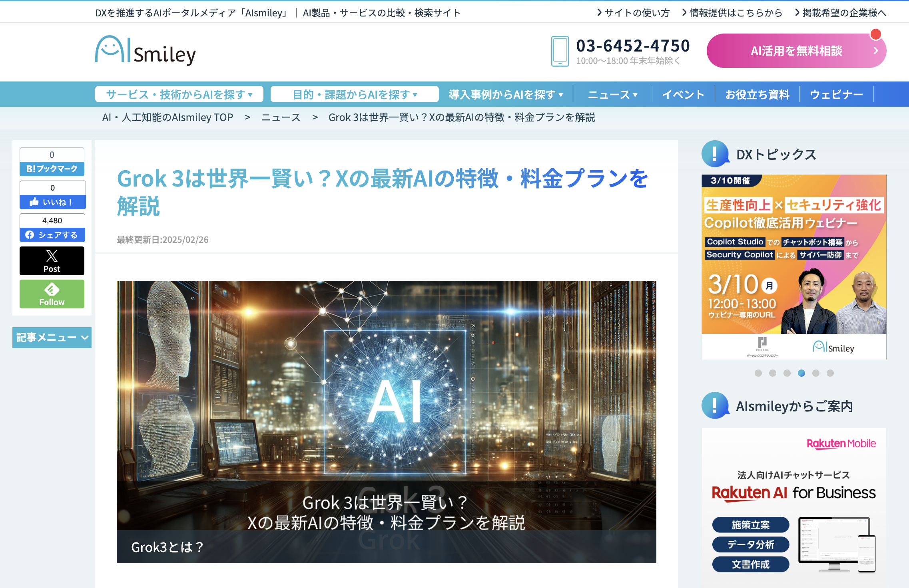Click the article title Grok 3は世界一賢い？
Screen dimensions: 909x588
(x=383, y=192)
